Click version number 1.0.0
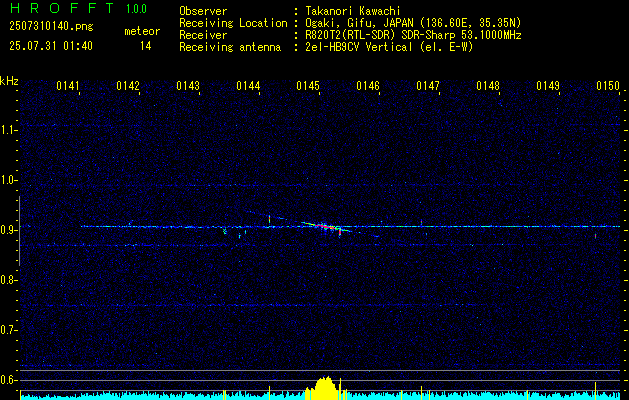629x400 pixels. coord(136,9)
